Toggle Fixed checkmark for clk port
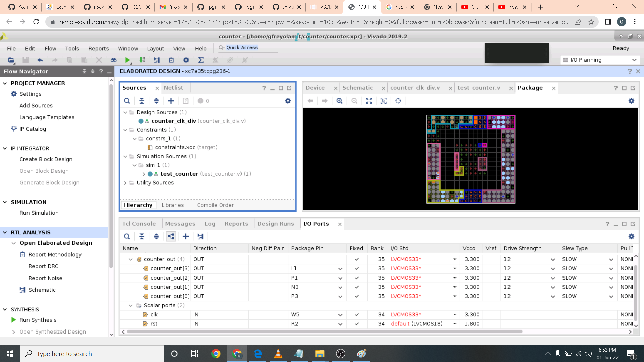Viewport: 644px width, 362px height. pyautogui.click(x=357, y=314)
